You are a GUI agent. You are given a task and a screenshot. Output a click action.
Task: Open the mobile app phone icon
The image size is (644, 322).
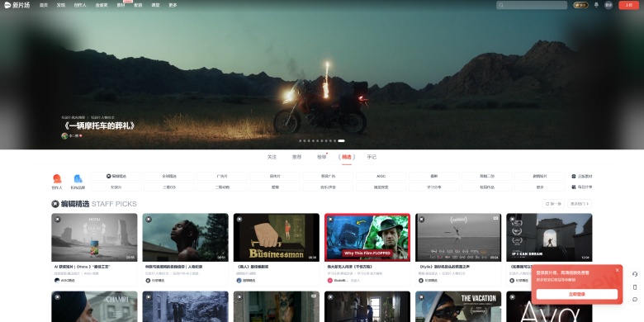635,287
